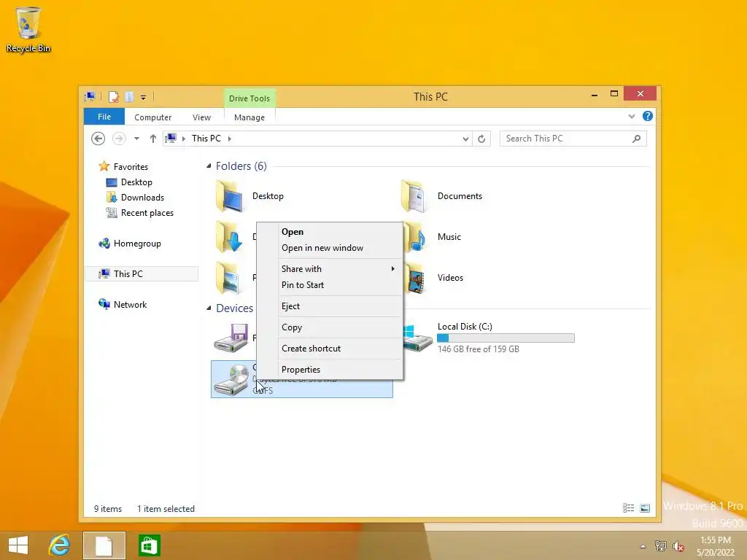
Task: Choose Eject from the context menu
Action: coord(330,306)
